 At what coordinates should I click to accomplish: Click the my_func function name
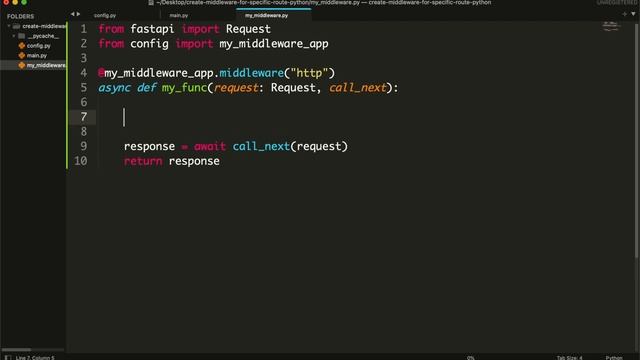(184, 88)
